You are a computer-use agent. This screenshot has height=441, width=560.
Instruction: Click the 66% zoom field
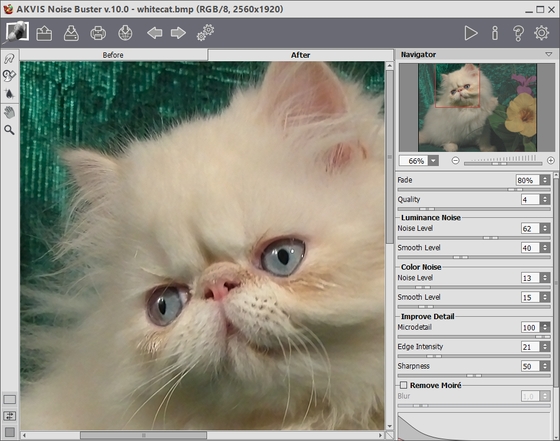coord(414,161)
